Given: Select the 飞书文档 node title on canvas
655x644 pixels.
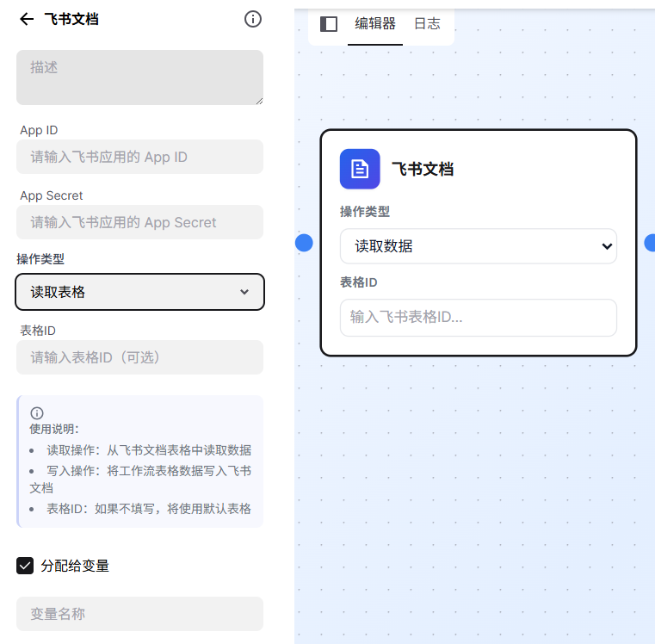Looking at the screenshot, I should [423, 170].
